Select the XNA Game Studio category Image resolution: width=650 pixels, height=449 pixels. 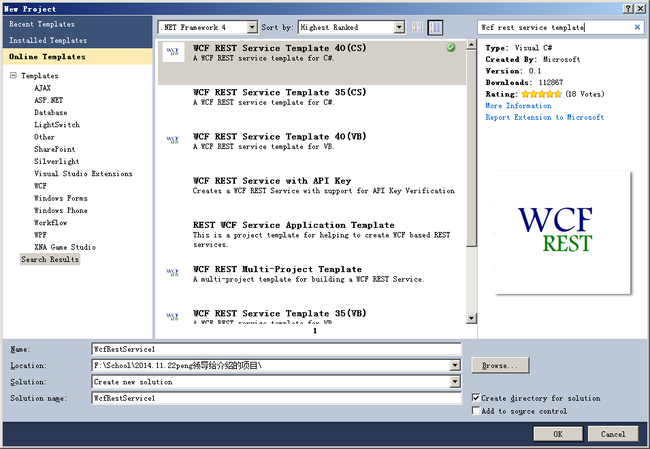pos(65,247)
